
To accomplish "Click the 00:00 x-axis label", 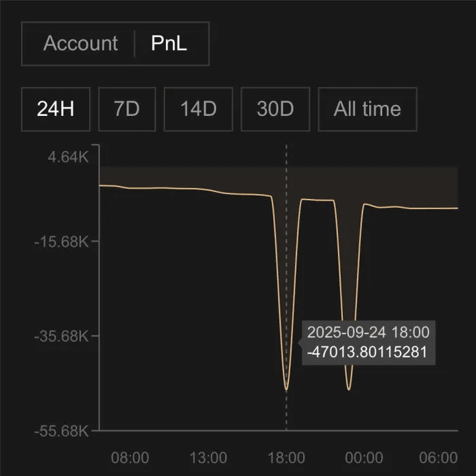I will (364, 457).
